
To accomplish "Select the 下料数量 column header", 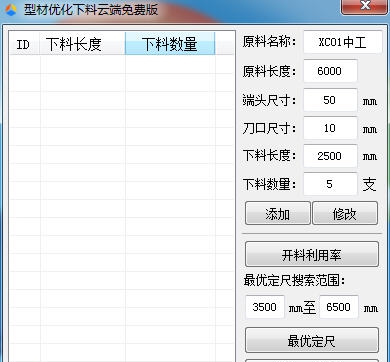I will coord(170,44).
